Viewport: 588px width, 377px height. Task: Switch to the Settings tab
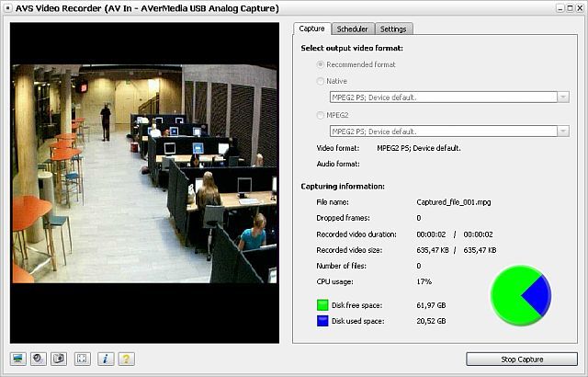[x=393, y=29]
